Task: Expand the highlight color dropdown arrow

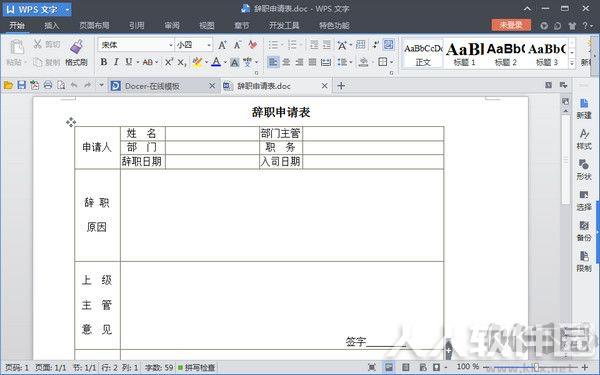Action: click(x=207, y=62)
